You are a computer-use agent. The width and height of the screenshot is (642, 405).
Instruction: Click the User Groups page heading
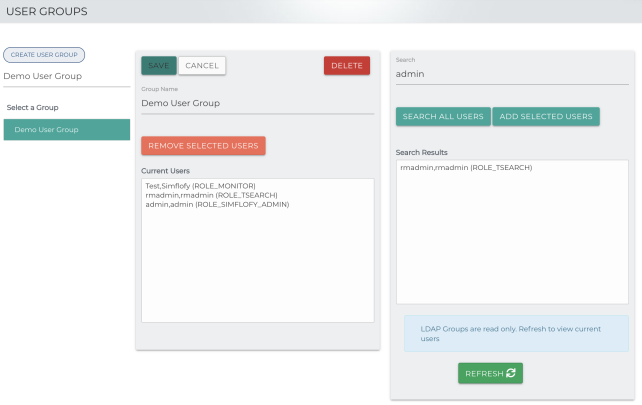click(x=48, y=11)
